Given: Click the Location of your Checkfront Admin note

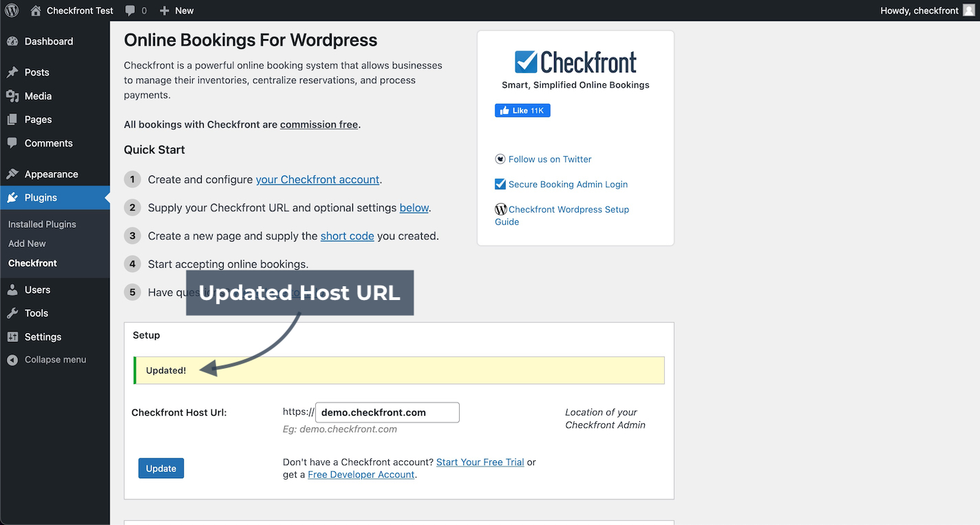Looking at the screenshot, I should [x=606, y=418].
